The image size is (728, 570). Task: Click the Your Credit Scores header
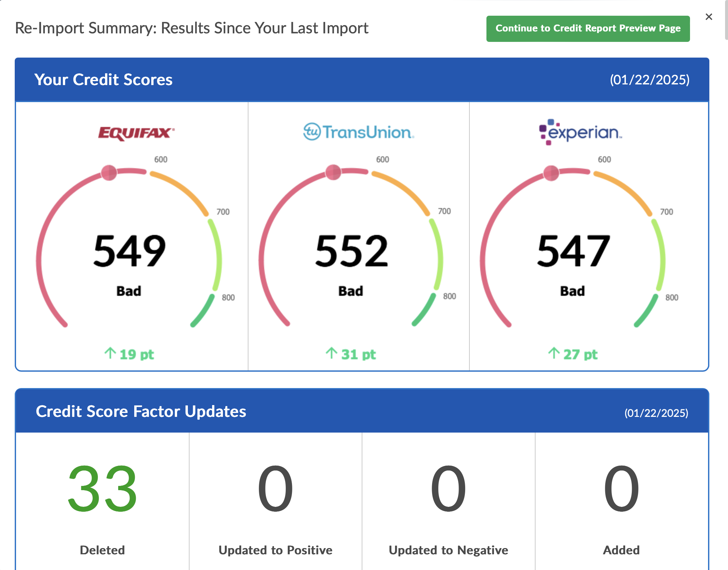point(103,80)
